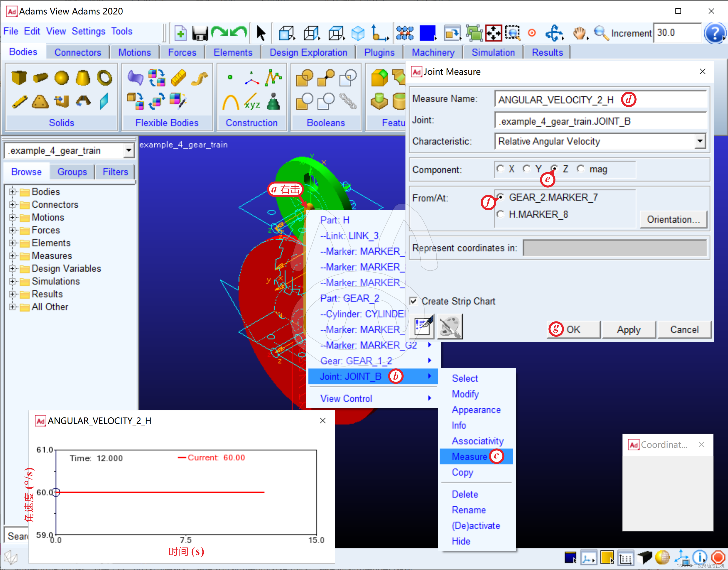Click the yellow color icon in status bar
This screenshot has width=728, height=570.
click(607, 557)
